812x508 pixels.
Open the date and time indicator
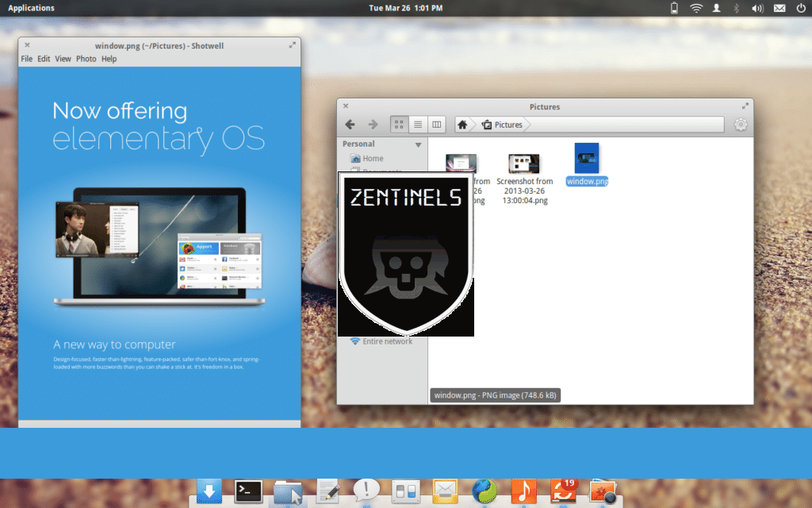click(x=405, y=8)
